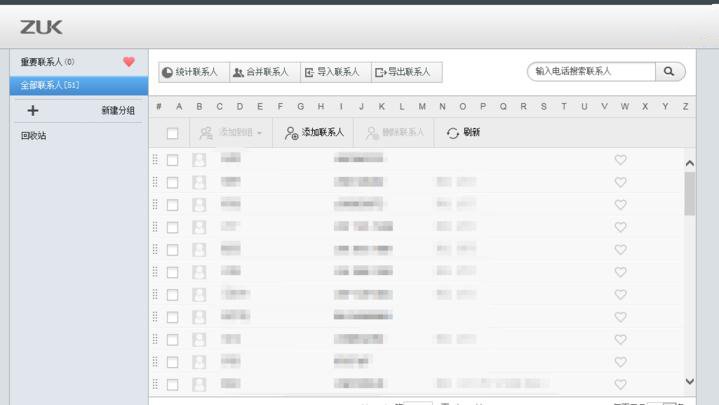
Task: Filter contacts by letter W
Action: 625,106
